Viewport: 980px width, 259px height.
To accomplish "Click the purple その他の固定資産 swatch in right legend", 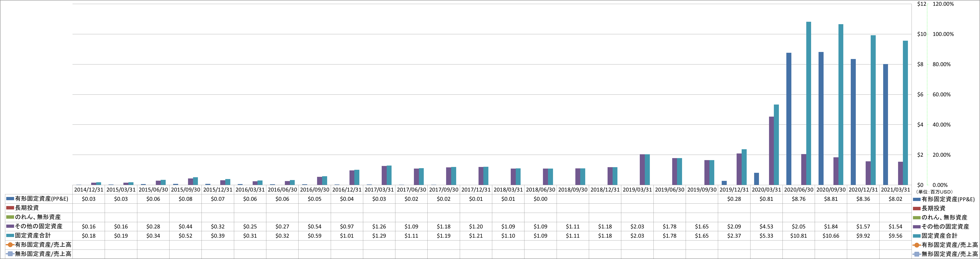I will 916,227.
